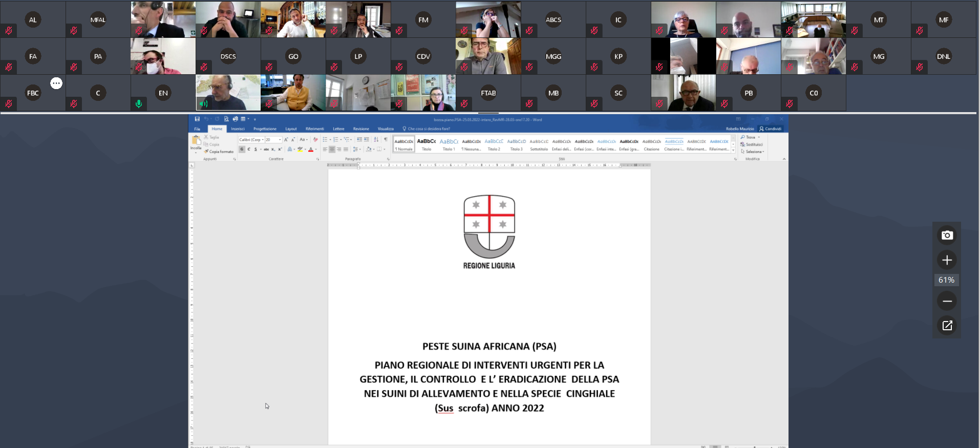Viewport: 980px width, 448px height.
Task: Click the green microphone on EN tile
Action: click(x=139, y=104)
